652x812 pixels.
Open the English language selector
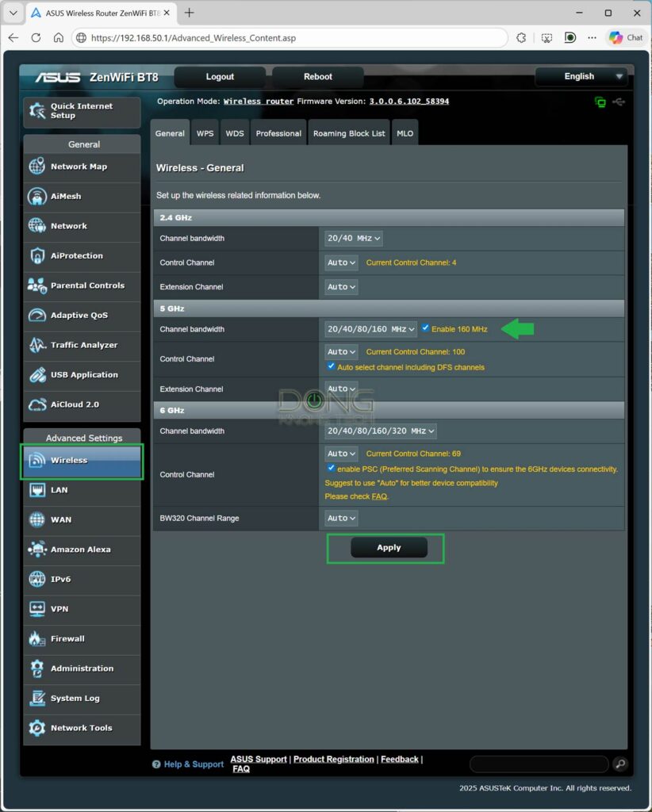(x=581, y=76)
